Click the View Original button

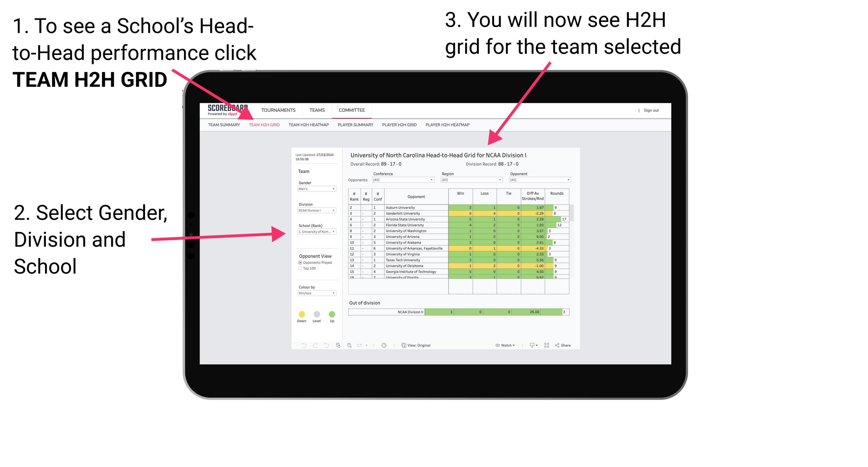[418, 345]
